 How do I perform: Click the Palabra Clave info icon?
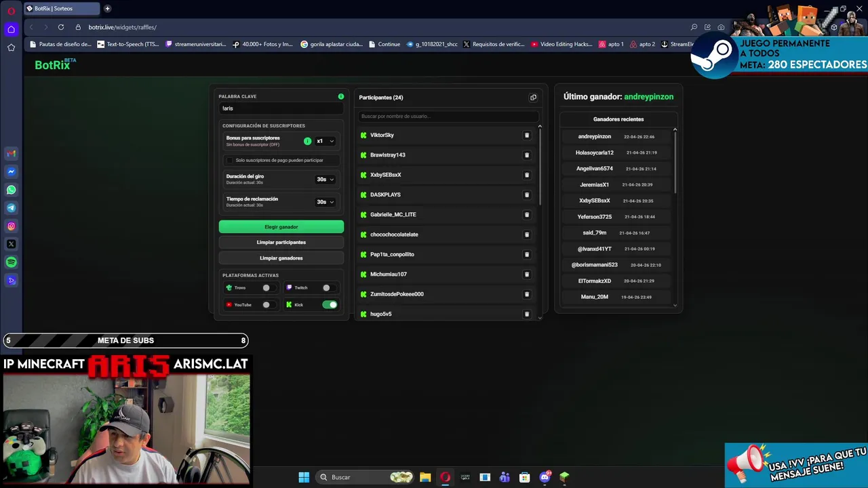(x=341, y=96)
